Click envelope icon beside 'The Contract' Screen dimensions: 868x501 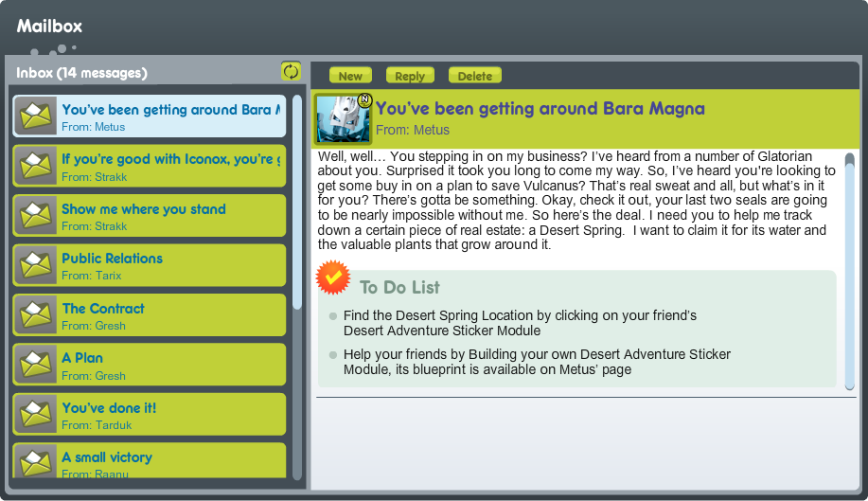coord(36,314)
